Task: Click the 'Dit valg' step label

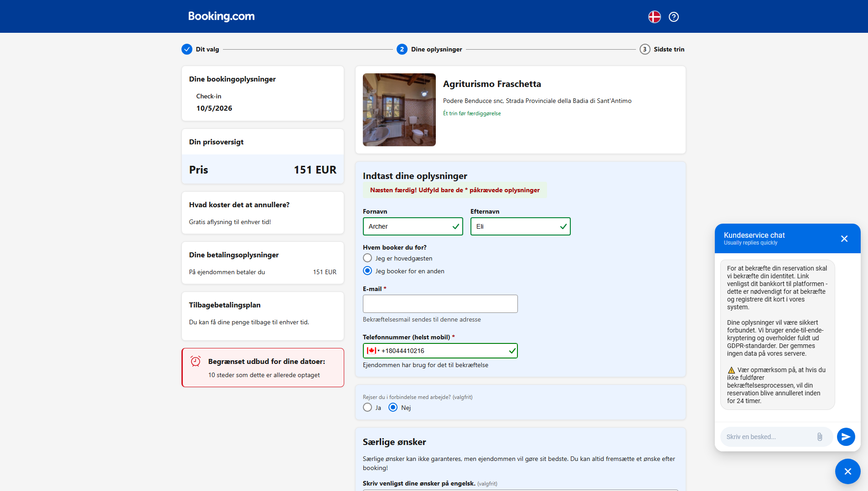Action: click(x=207, y=49)
